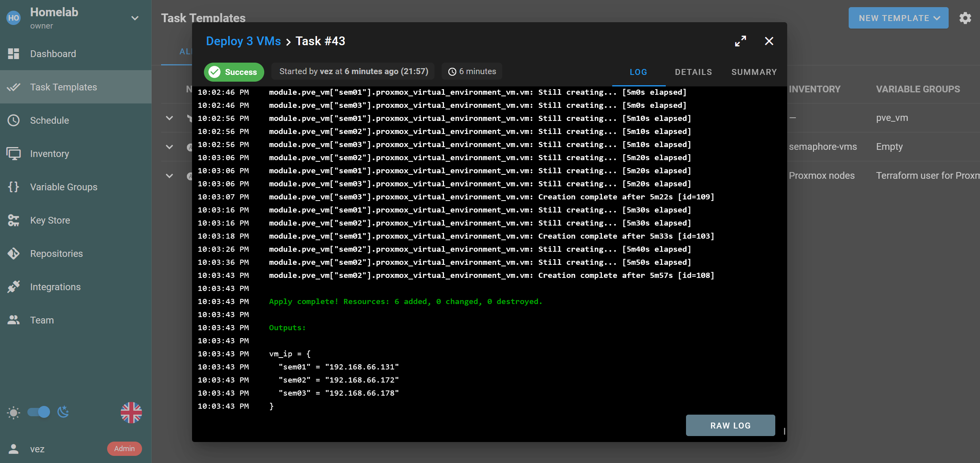
Task: Open the Repositories section
Action: pos(56,253)
